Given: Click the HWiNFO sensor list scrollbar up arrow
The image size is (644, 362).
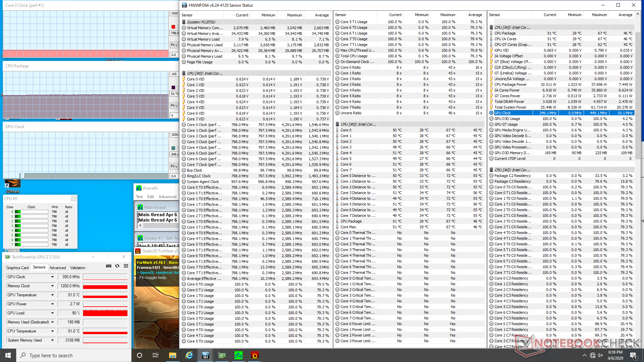Looking at the screenshot, I should pyautogui.click(x=638, y=14).
